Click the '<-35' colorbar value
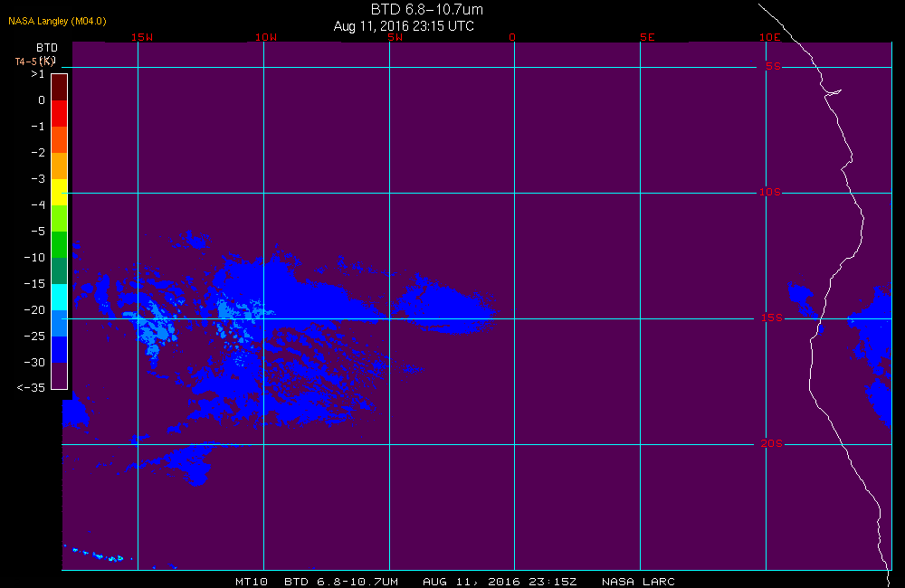905x588 pixels. (31, 388)
